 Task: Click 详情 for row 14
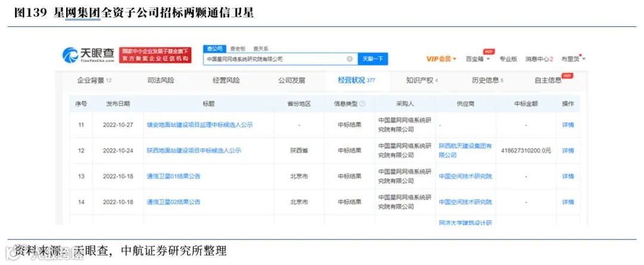(x=568, y=202)
